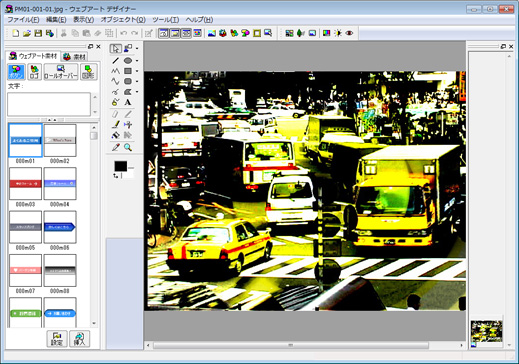The image size is (519, 364).
Task: Expand the object-select tool dropdown arrow
Action: tap(137, 49)
